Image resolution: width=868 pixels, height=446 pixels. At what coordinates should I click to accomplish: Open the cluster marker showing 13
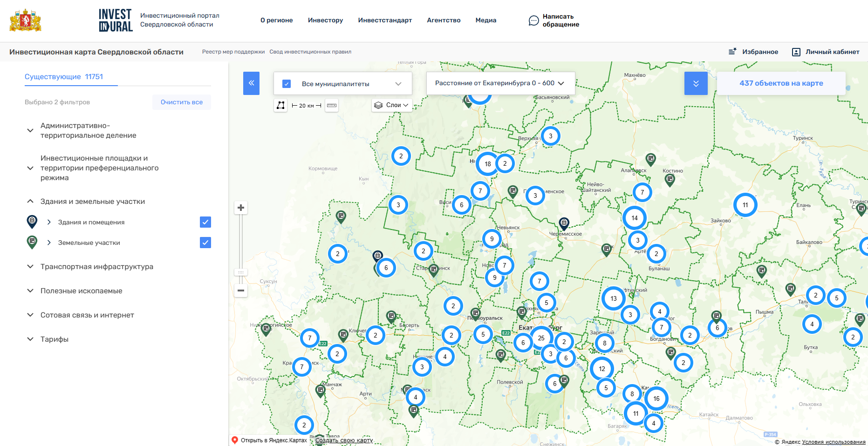click(x=613, y=298)
